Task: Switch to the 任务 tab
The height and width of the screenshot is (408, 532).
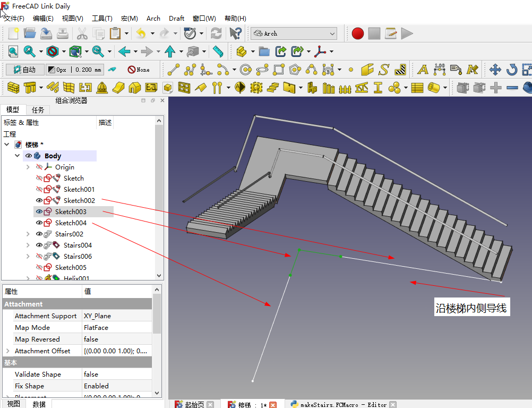Action: coord(38,110)
